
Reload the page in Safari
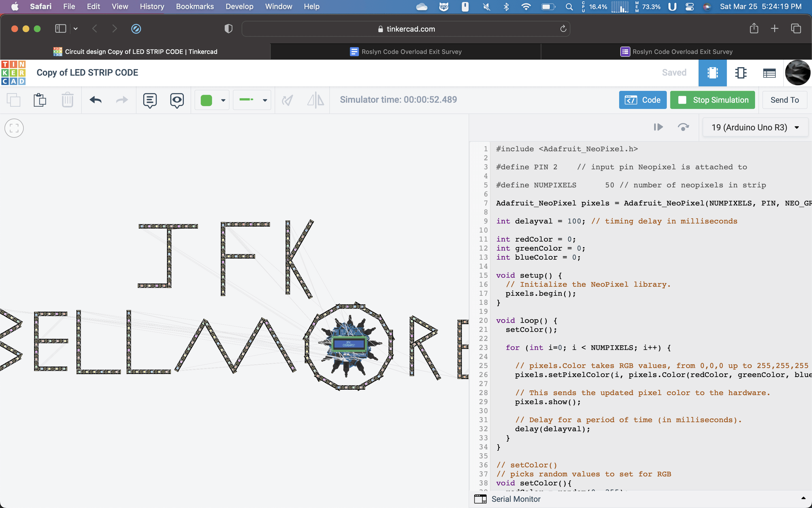pos(563,29)
